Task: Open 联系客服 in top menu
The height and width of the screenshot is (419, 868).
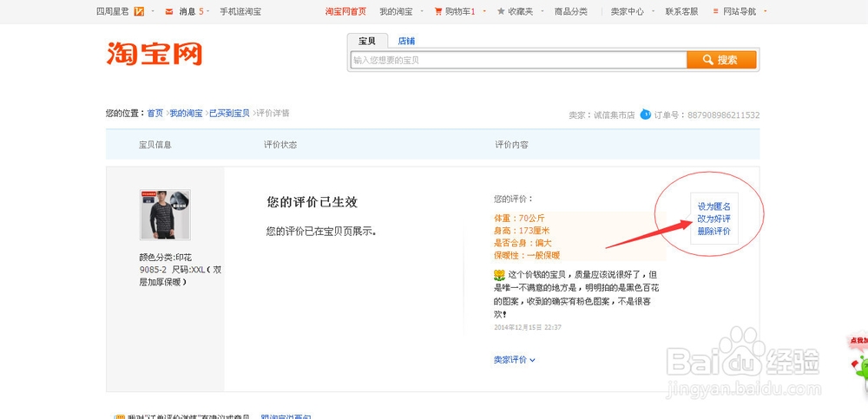Action: point(681,11)
